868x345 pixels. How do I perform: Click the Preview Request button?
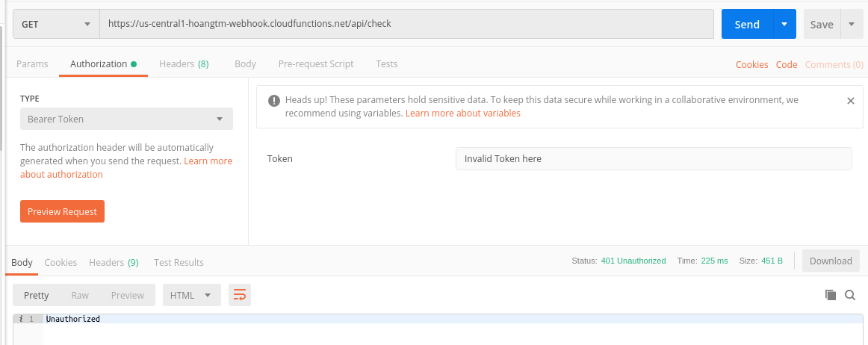point(62,211)
